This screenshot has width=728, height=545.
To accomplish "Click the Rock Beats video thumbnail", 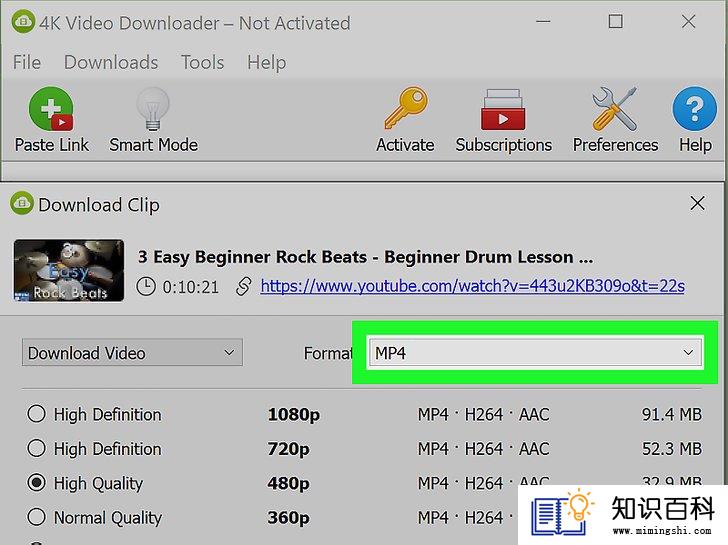I will click(x=69, y=271).
